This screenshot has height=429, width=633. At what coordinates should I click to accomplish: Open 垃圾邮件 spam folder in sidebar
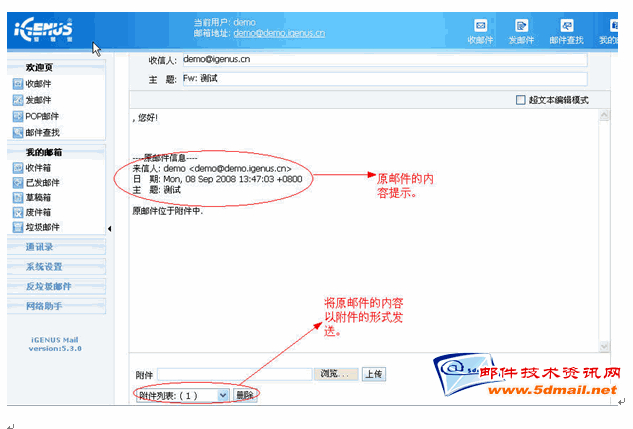click(44, 228)
